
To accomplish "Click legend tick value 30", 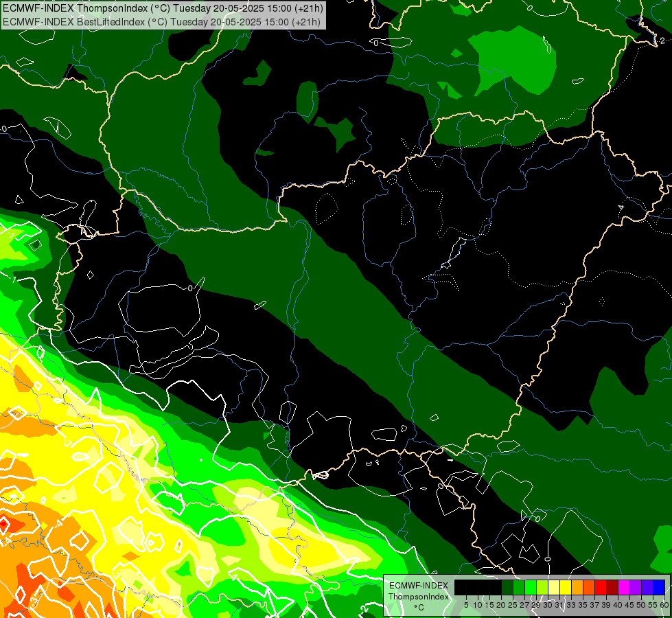I will point(548,605).
